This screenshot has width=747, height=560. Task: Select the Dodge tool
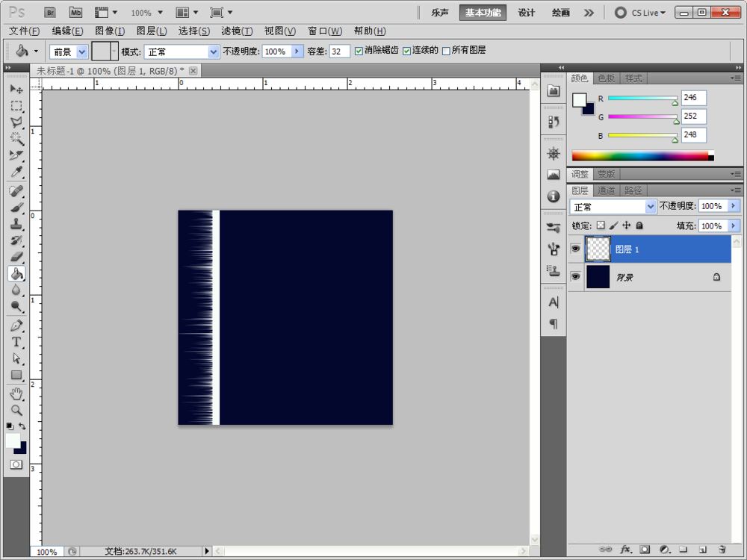coord(16,306)
